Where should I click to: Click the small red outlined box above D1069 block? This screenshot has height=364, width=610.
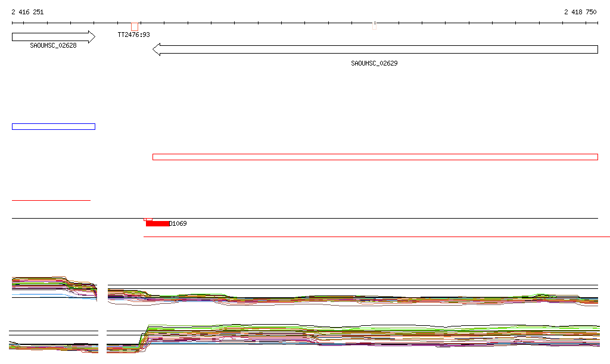pos(148,219)
